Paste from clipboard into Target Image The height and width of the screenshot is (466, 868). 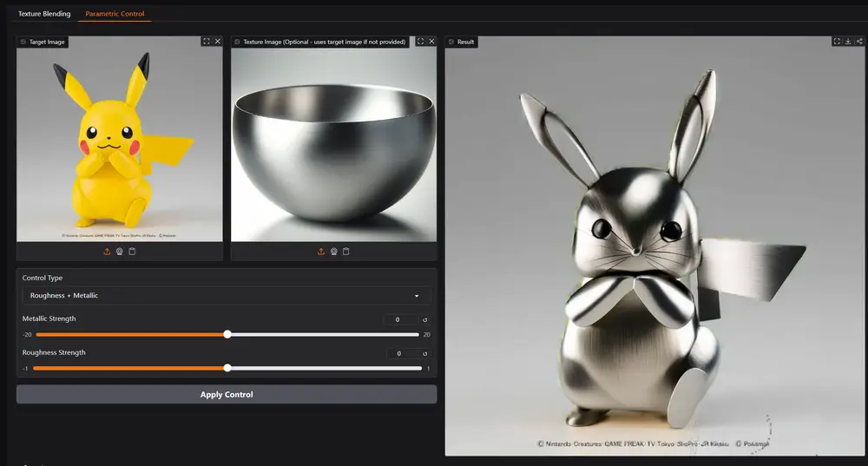(x=132, y=252)
